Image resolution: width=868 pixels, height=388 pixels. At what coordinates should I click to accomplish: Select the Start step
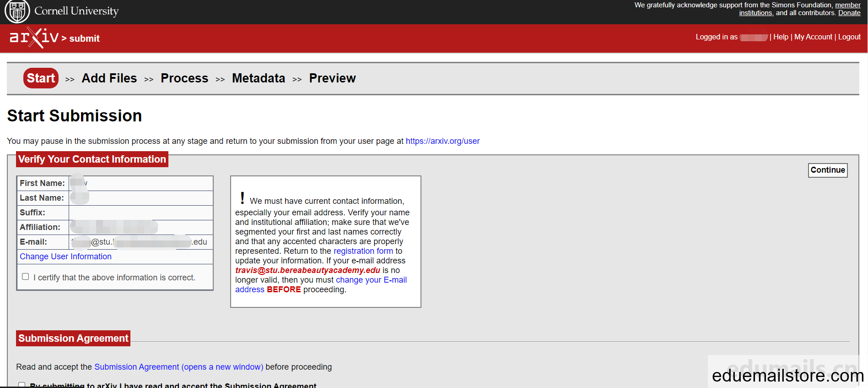41,78
